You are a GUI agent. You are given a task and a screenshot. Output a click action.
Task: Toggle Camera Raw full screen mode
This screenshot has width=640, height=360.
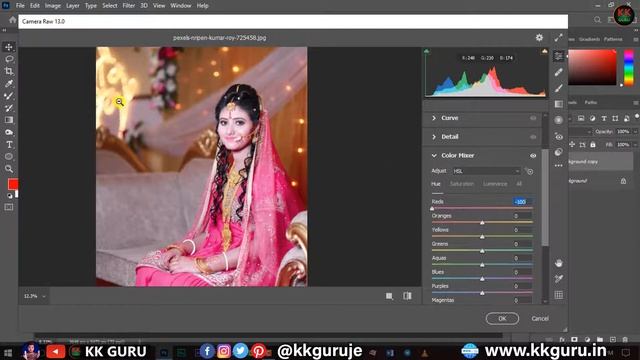tap(558, 38)
